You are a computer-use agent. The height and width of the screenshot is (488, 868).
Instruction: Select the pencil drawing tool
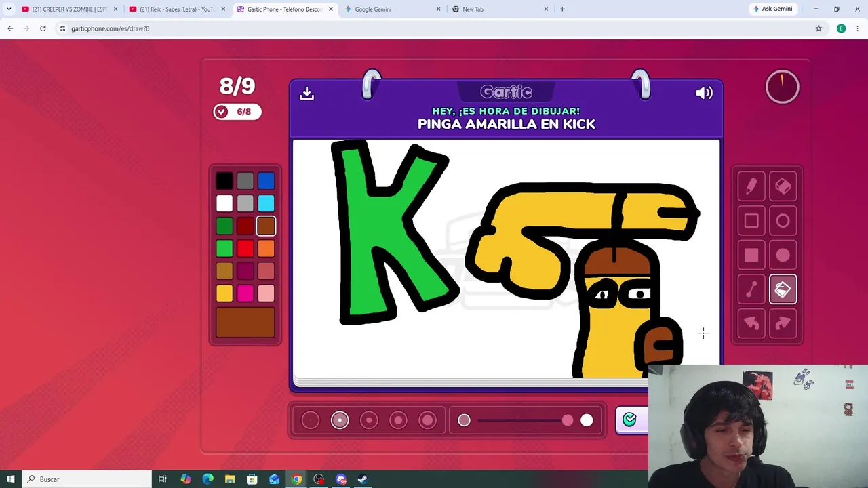(751, 186)
